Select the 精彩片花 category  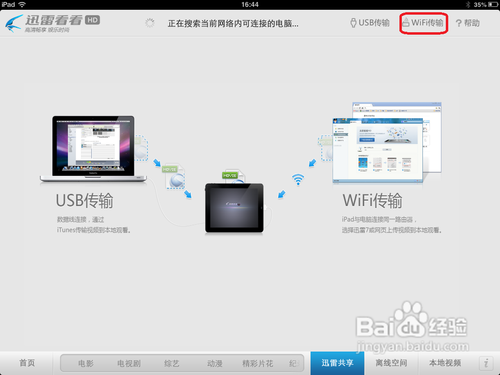pos(258,363)
